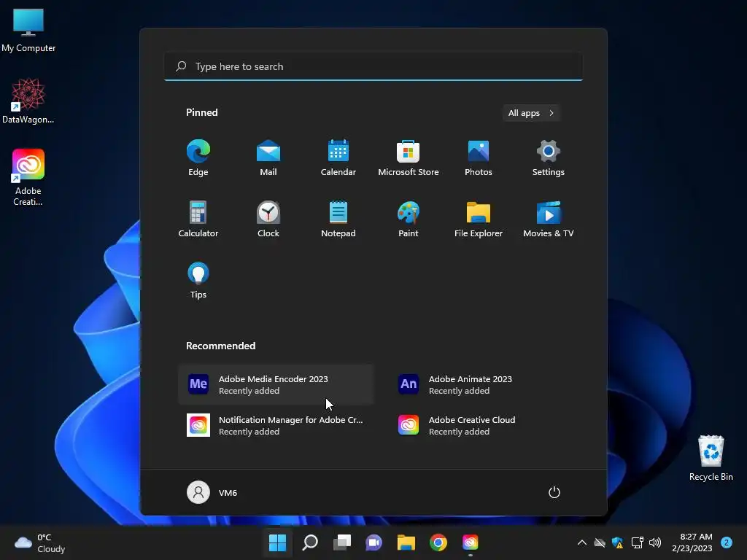
Task: Launch the Mail app
Action: 268,158
